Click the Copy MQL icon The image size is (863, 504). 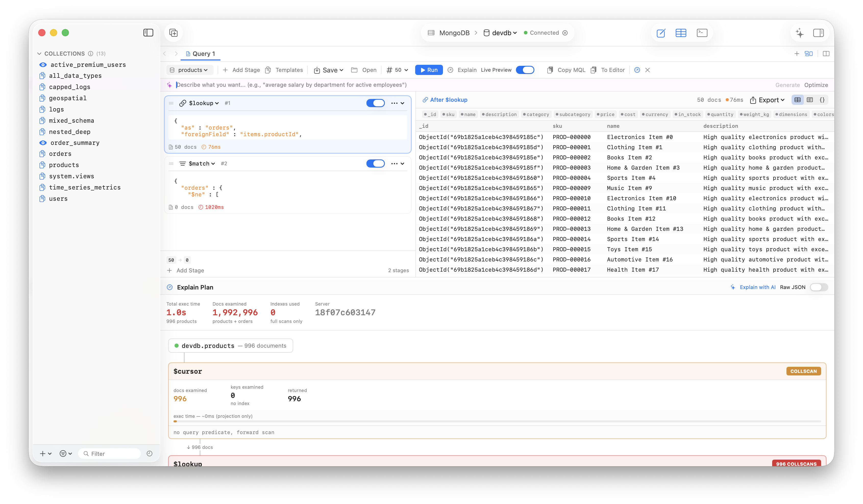coord(550,70)
